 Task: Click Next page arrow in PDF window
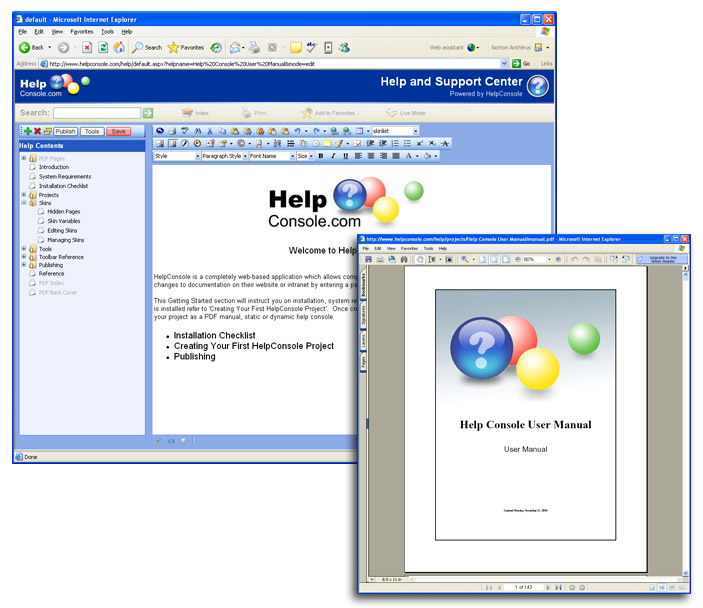[548, 587]
